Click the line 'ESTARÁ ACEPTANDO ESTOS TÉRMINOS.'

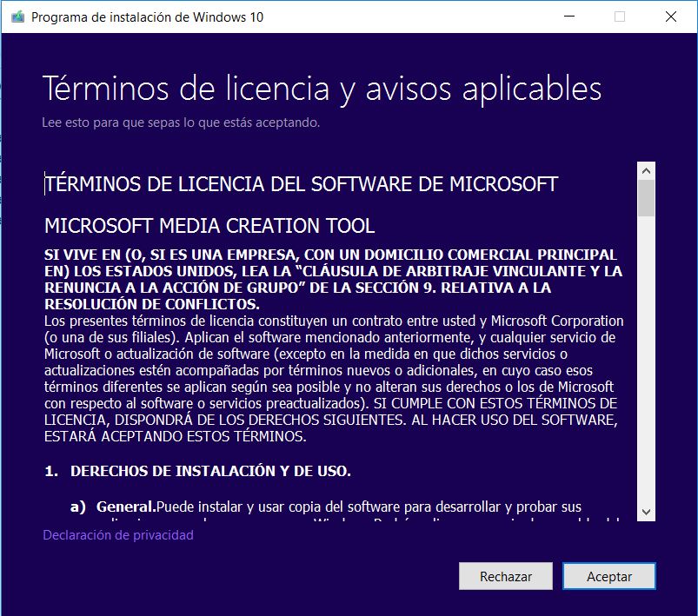click(176, 436)
